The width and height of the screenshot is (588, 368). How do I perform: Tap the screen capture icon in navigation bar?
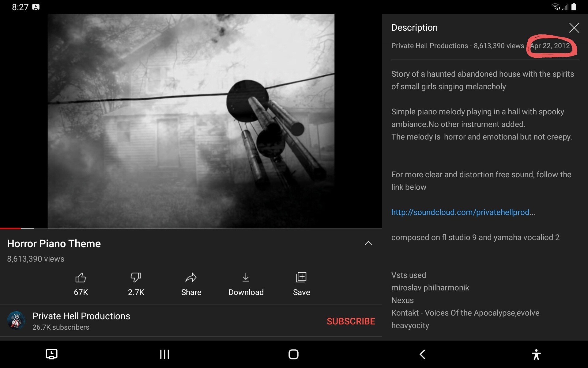[x=51, y=354]
